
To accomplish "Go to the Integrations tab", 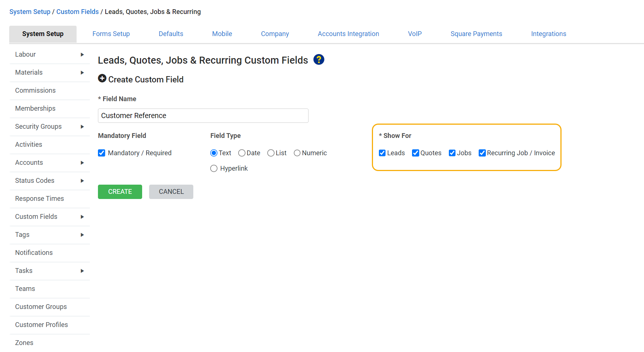I will click(x=549, y=34).
